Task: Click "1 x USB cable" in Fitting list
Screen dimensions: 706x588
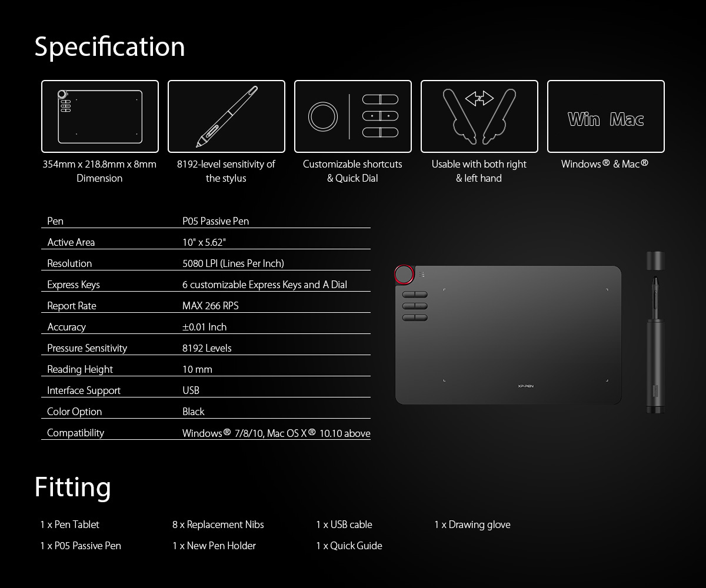Action: point(344,524)
